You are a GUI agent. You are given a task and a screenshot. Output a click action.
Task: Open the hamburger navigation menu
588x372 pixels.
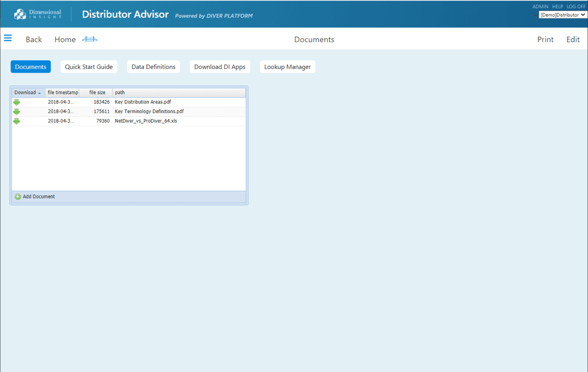click(8, 38)
